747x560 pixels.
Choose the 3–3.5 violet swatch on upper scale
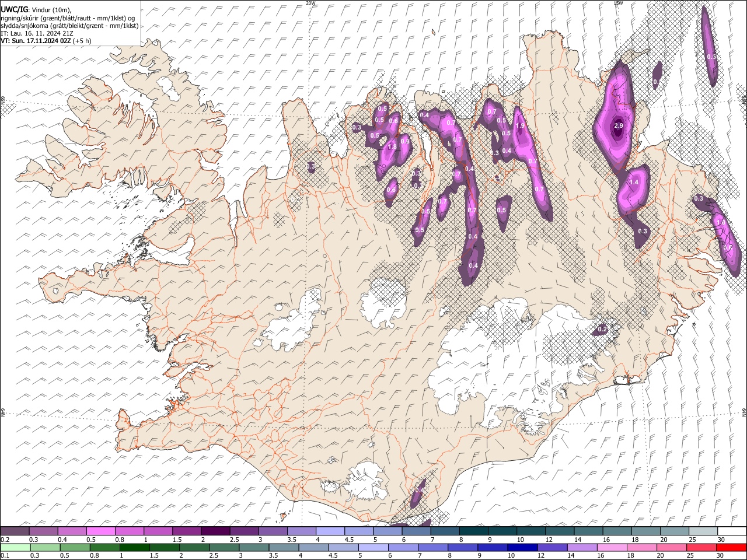click(x=273, y=531)
